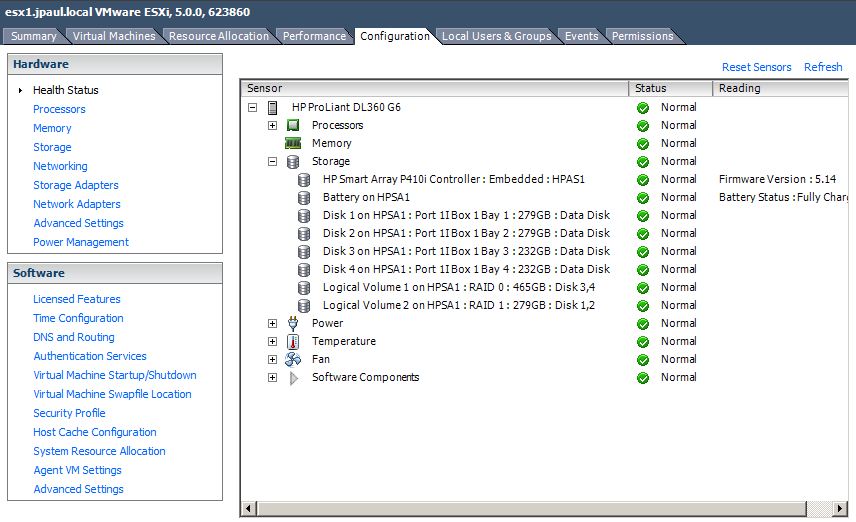
Task: Open the Resource Allocation tab
Action: tap(218, 36)
